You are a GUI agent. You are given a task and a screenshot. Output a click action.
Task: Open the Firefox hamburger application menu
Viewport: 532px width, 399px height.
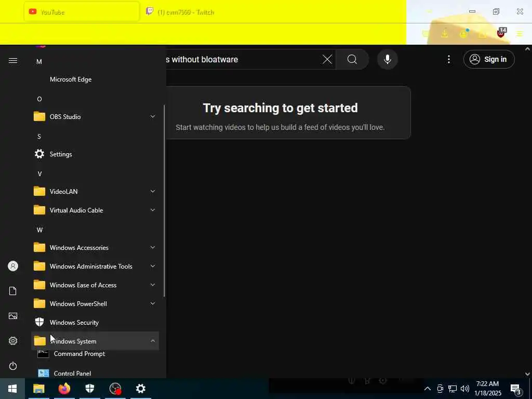coord(520,34)
